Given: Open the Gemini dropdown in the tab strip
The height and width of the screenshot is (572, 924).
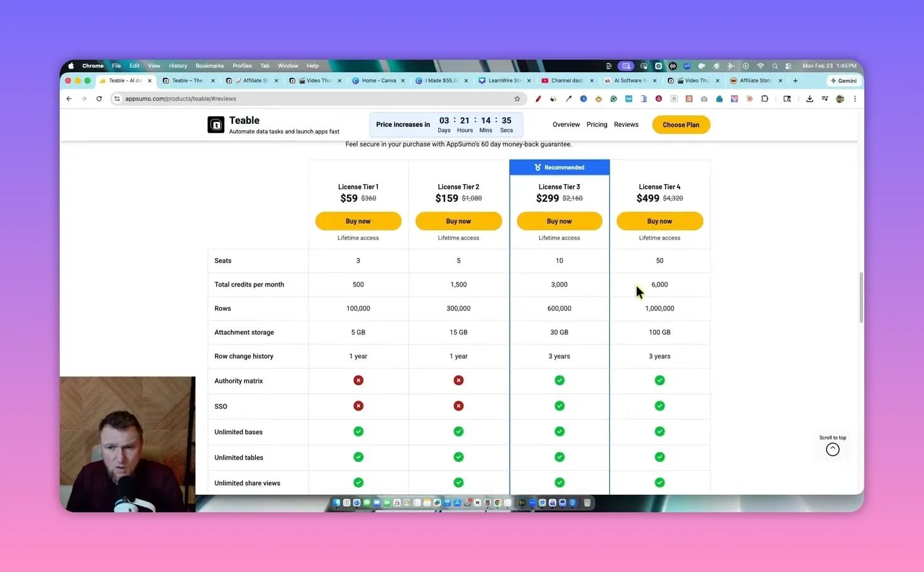Looking at the screenshot, I should click(844, 80).
